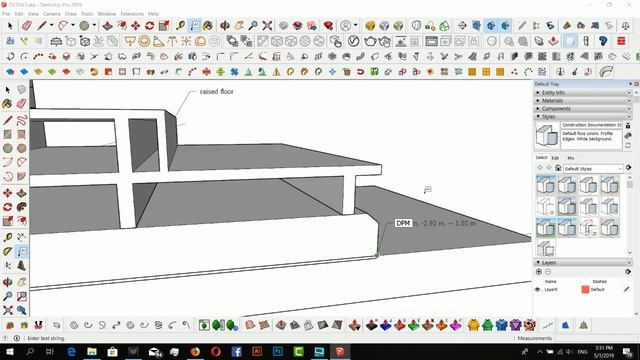Select the Orbit tool in left tool palette
This screenshot has height=360, width=640.
tap(7, 282)
